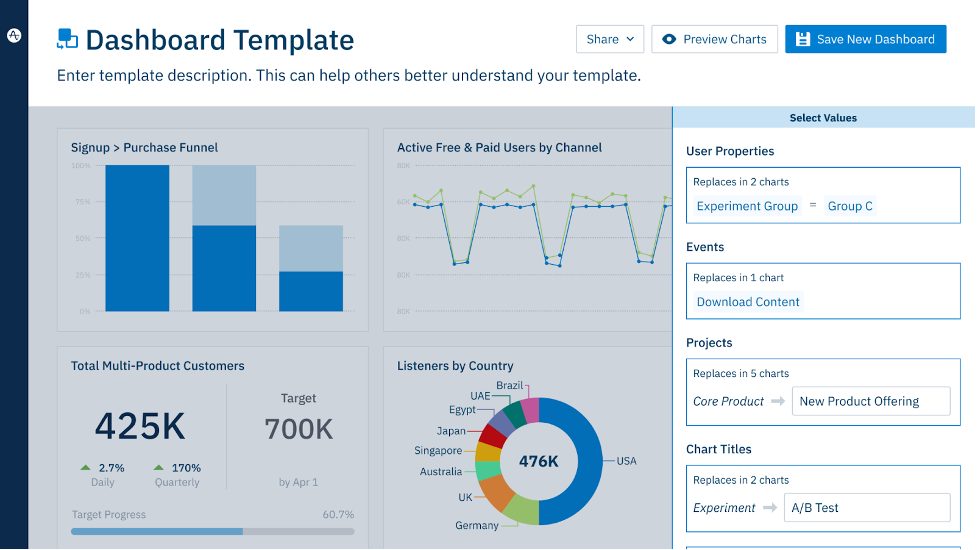Select the Select Values panel header
Screen dimensions: 977x550
(x=823, y=118)
